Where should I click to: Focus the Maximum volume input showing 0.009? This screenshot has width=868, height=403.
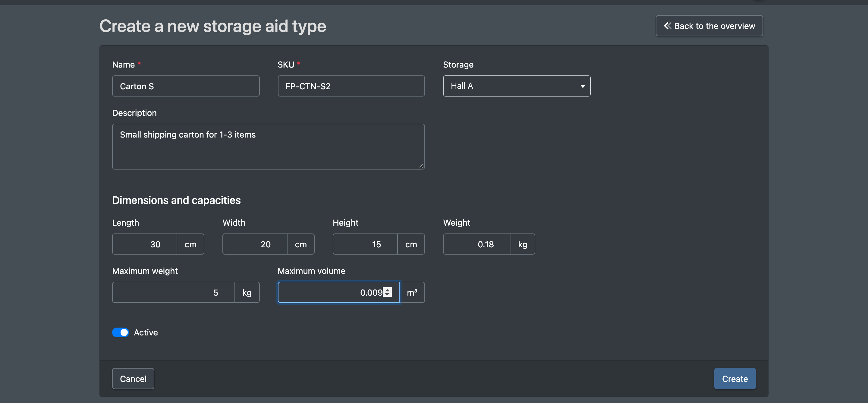339,292
